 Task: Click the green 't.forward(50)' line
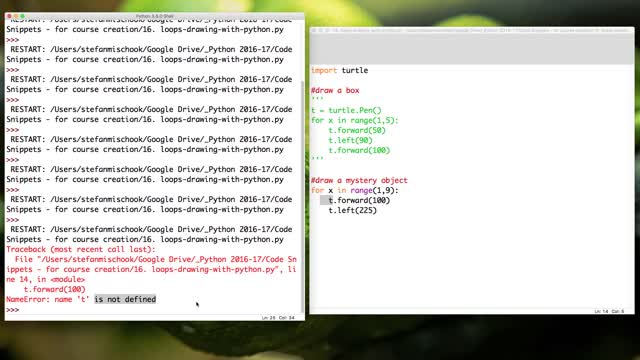click(357, 130)
